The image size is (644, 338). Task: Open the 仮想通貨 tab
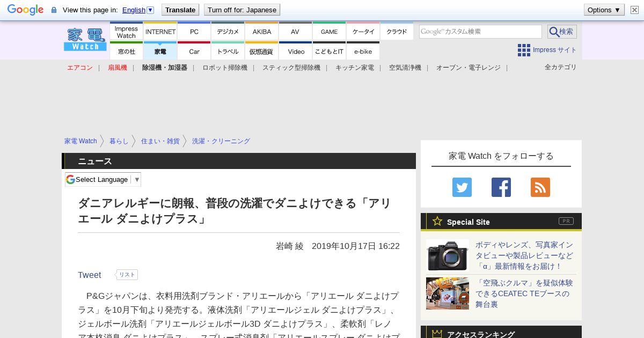point(261,51)
